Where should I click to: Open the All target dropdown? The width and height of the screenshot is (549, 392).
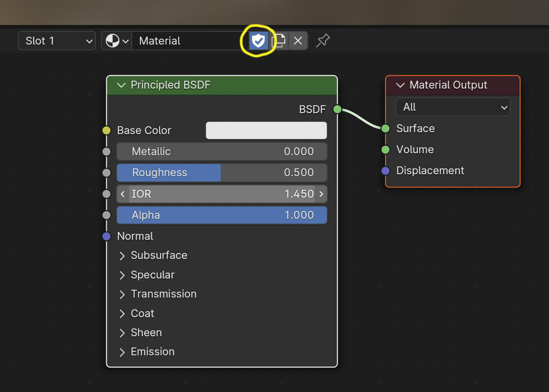(x=453, y=107)
